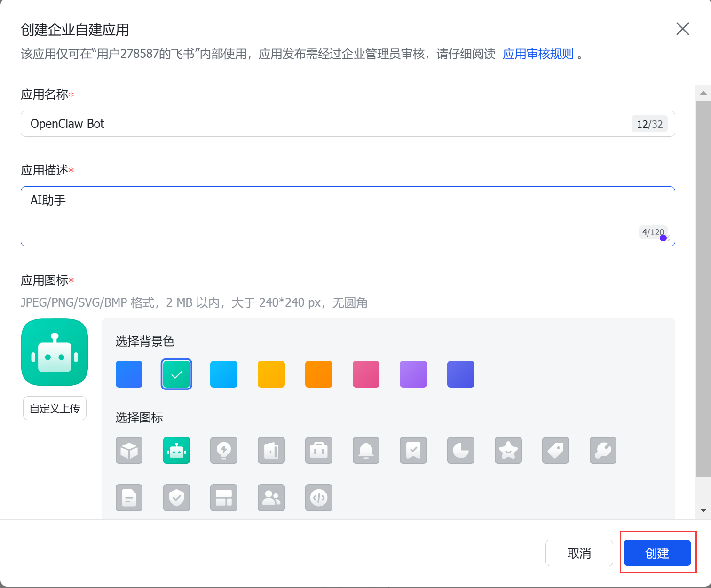Choose the star face icon
Viewport: 711px width, 588px height.
[508, 451]
